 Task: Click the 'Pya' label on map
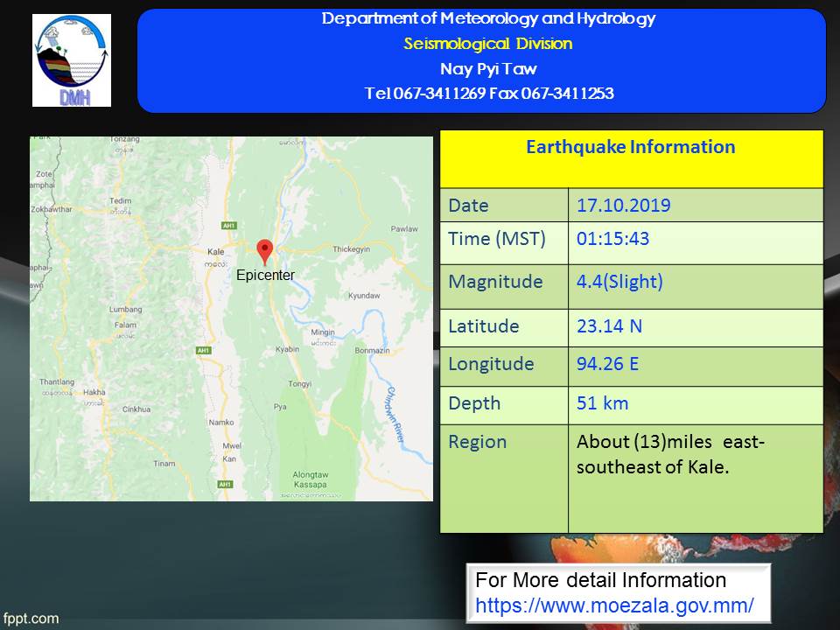(x=280, y=407)
